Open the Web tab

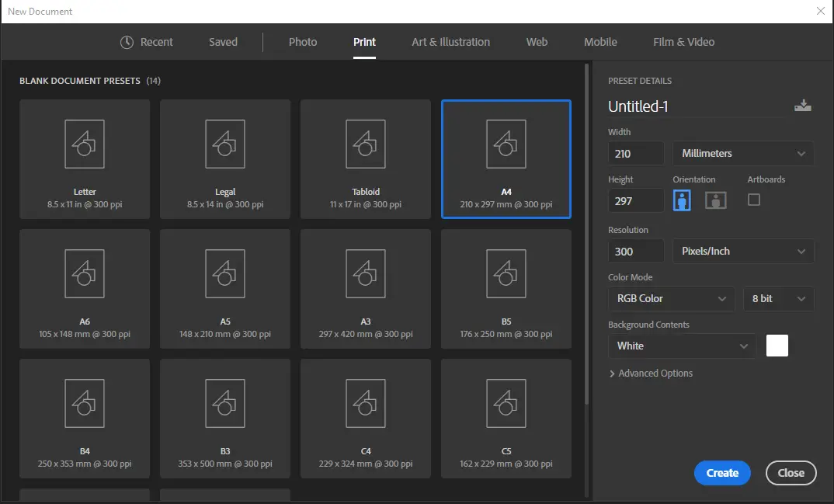click(537, 42)
